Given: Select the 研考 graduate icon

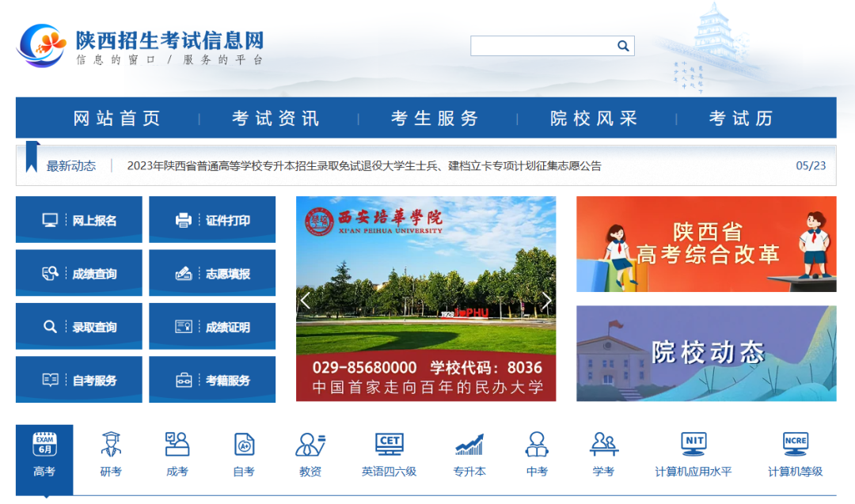Looking at the screenshot, I should coord(111,445).
